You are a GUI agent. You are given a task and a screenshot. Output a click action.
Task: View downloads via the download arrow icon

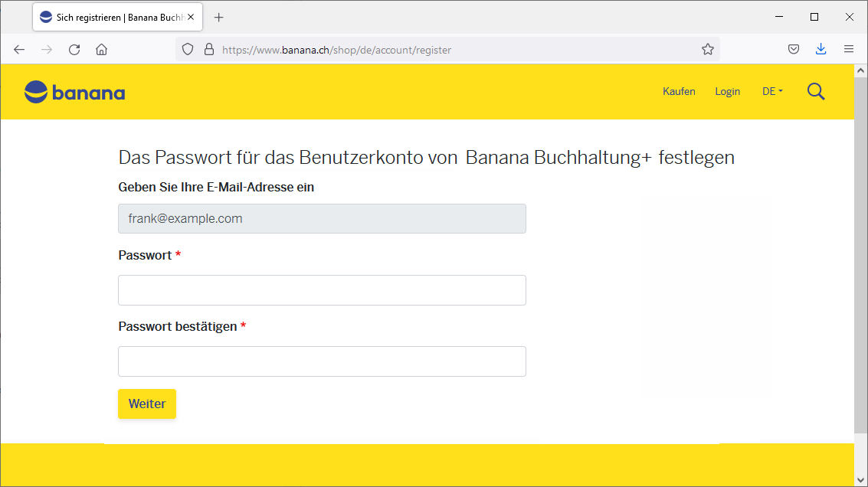coord(821,48)
